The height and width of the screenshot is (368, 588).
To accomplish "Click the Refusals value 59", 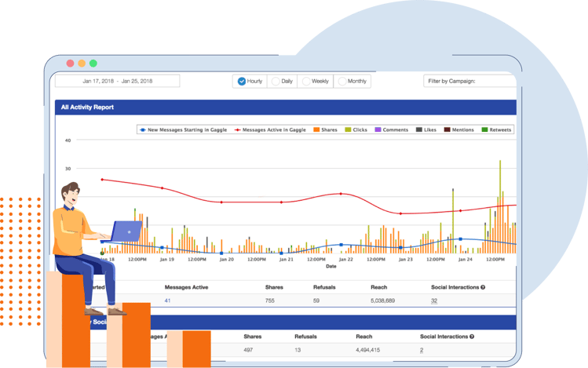I will point(316,301).
